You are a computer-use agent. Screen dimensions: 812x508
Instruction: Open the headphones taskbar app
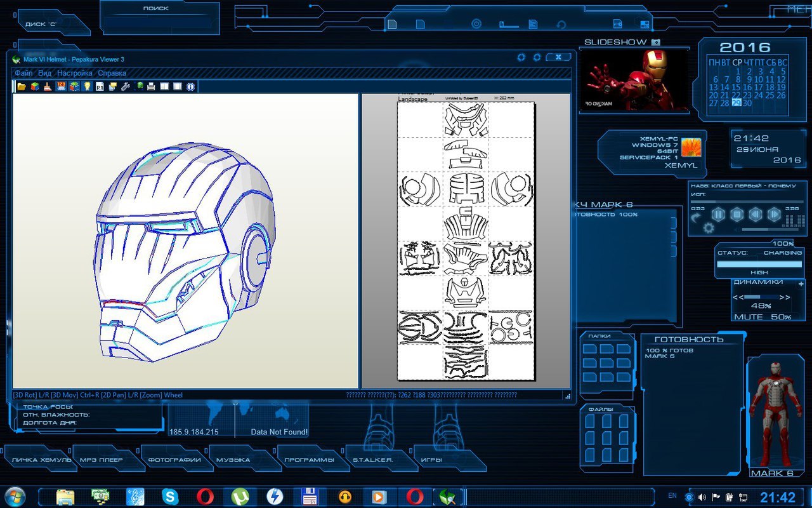click(344, 497)
